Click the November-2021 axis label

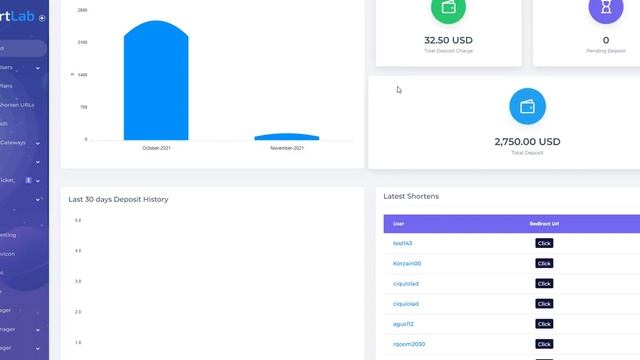(x=287, y=148)
